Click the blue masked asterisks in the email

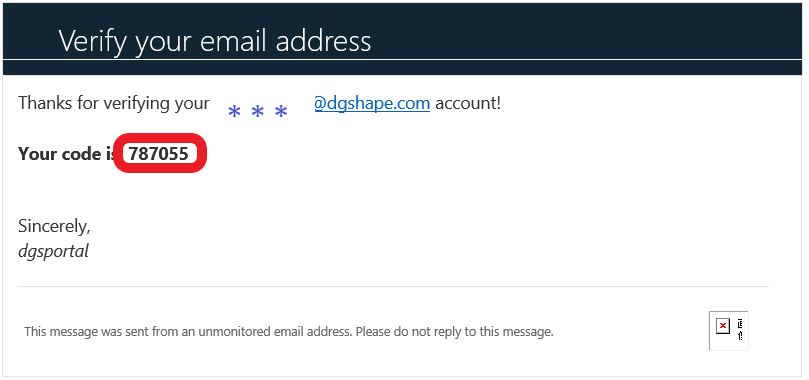coord(257,112)
